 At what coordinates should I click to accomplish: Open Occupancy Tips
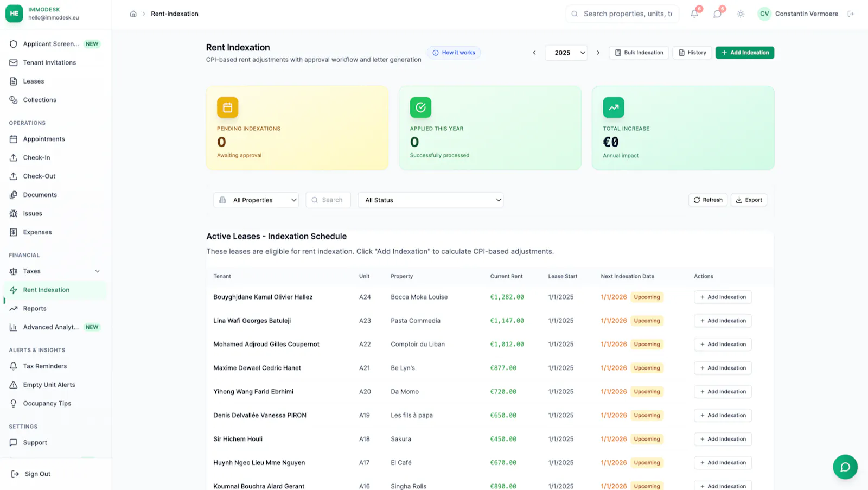point(55,404)
